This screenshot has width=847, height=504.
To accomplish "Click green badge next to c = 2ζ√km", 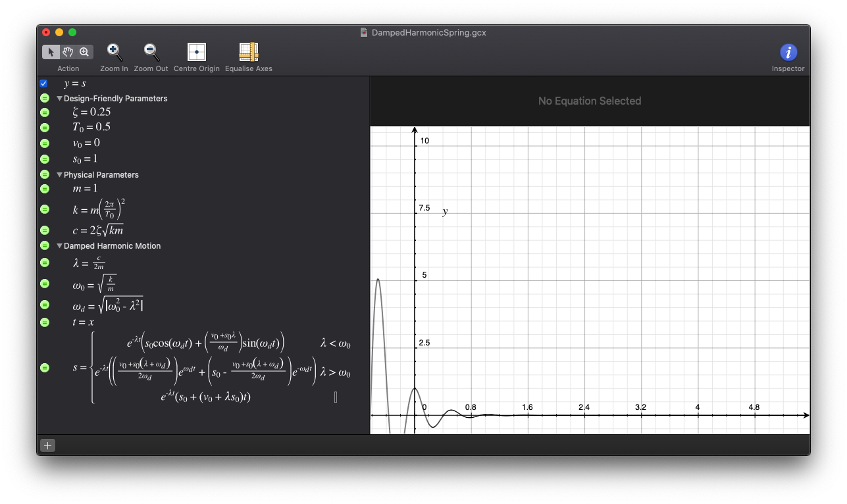I will coord(45,230).
